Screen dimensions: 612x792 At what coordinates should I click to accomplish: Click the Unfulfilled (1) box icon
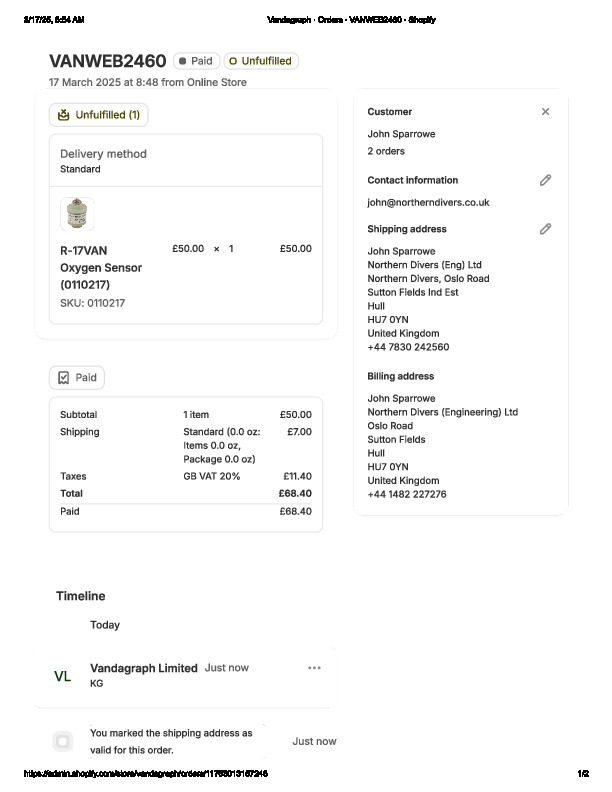point(64,115)
